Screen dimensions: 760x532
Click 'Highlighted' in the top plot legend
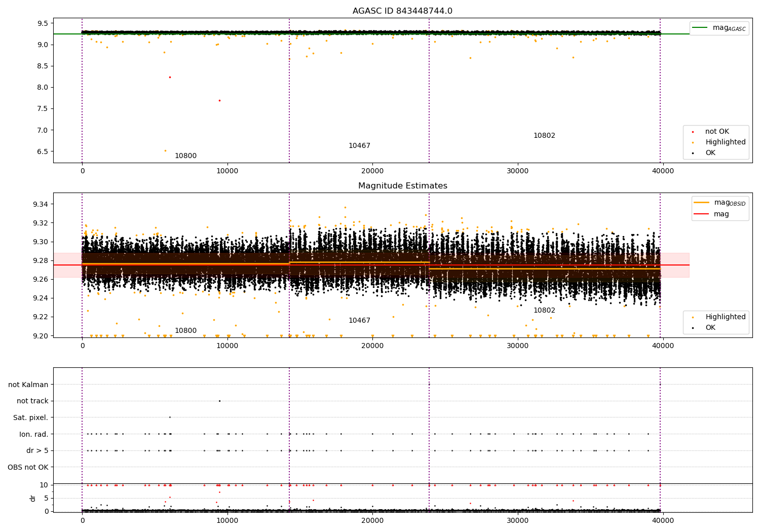point(726,142)
